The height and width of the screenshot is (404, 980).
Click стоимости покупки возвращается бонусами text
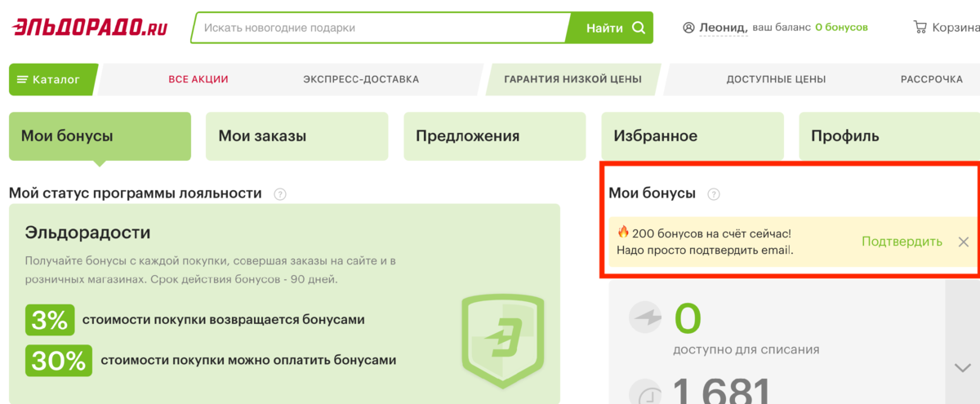[224, 320]
